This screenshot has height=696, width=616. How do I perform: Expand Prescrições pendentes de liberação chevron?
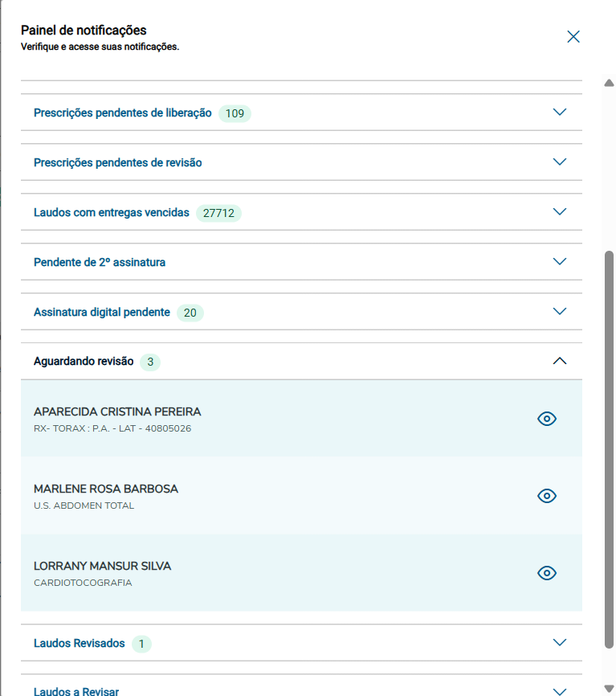561,113
